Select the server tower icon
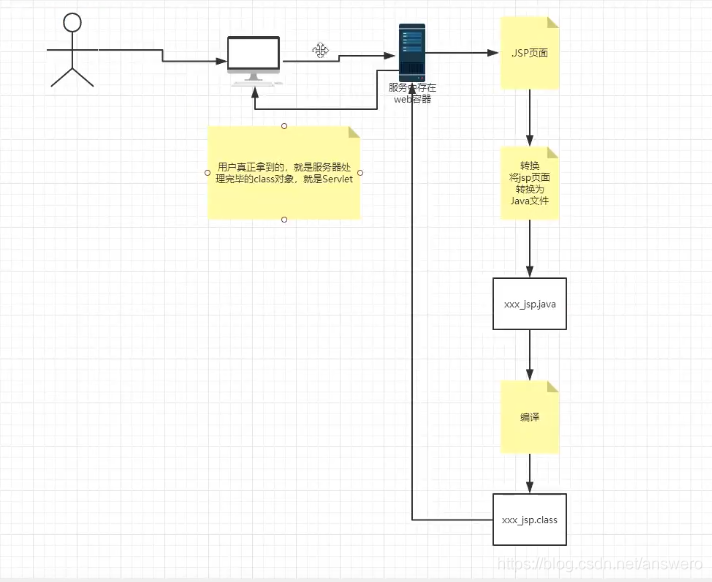Image resolution: width=712 pixels, height=582 pixels. (x=412, y=52)
